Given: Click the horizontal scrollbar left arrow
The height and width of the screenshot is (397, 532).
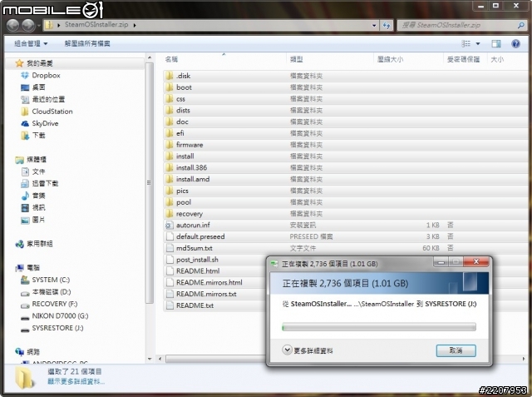Looking at the screenshot, I should 160,359.
